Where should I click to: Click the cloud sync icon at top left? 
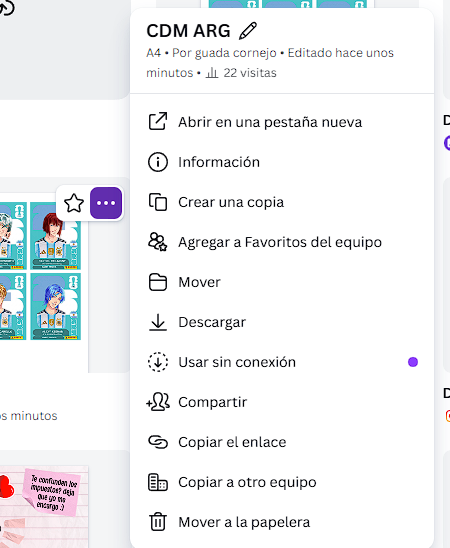coord(6,8)
